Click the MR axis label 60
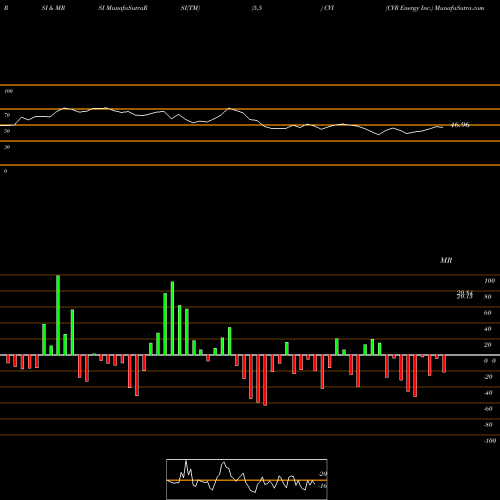500x500 pixels. tap(488, 313)
